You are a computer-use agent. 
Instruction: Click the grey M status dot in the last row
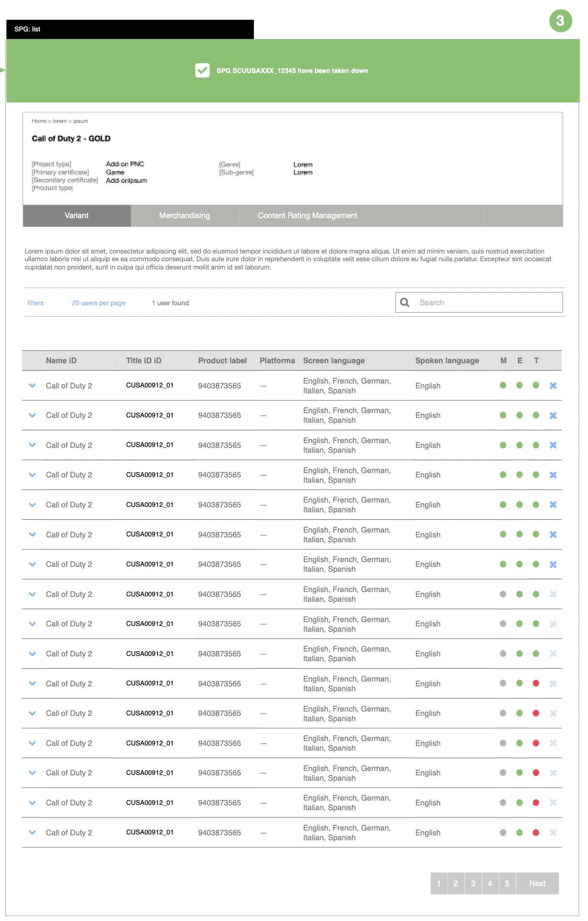click(x=503, y=832)
